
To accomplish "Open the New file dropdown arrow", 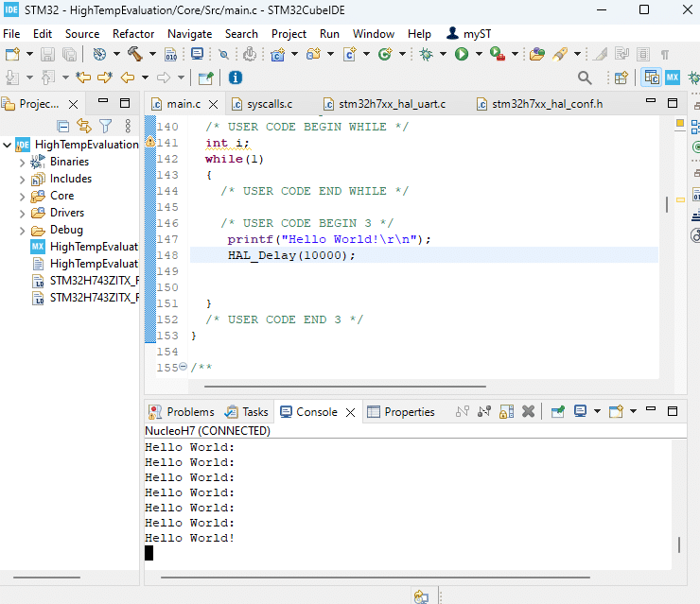I will point(29,54).
